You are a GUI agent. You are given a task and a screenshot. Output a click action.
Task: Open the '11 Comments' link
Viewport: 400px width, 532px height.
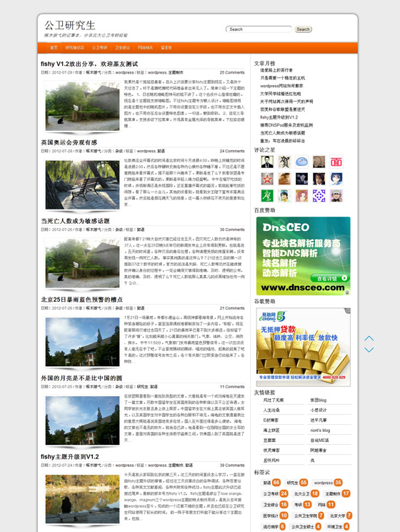click(x=232, y=387)
